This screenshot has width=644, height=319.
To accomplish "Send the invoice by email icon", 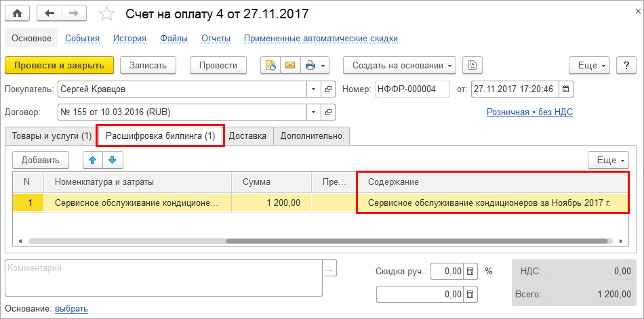I will [290, 65].
